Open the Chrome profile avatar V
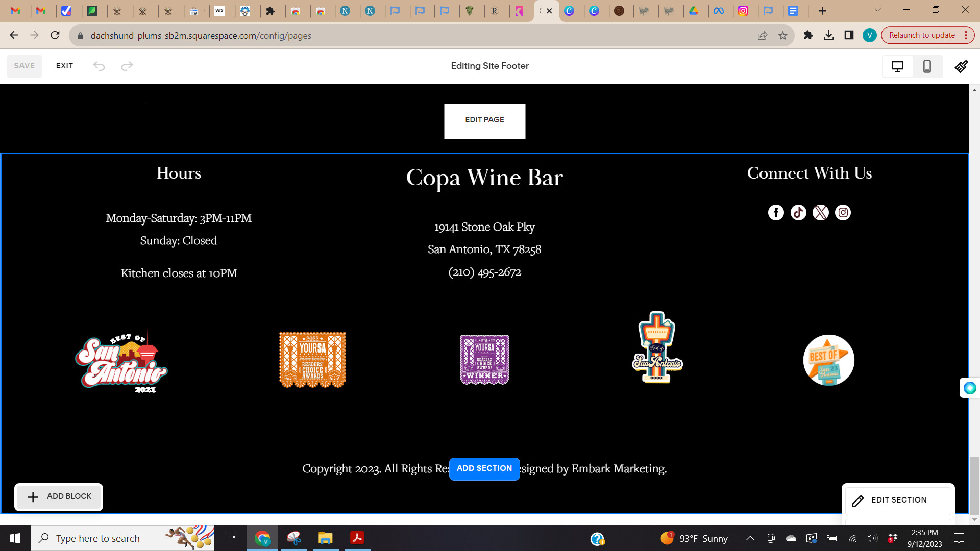The image size is (980, 551). [869, 35]
